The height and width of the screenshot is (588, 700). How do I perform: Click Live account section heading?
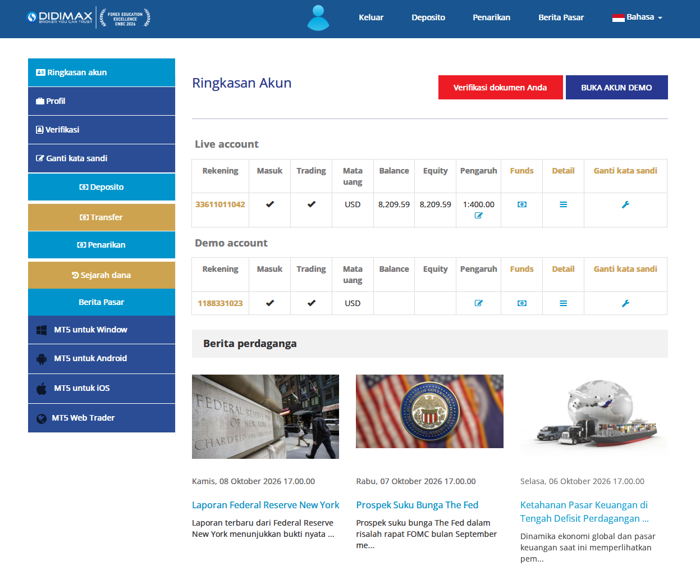(x=227, y=144)
